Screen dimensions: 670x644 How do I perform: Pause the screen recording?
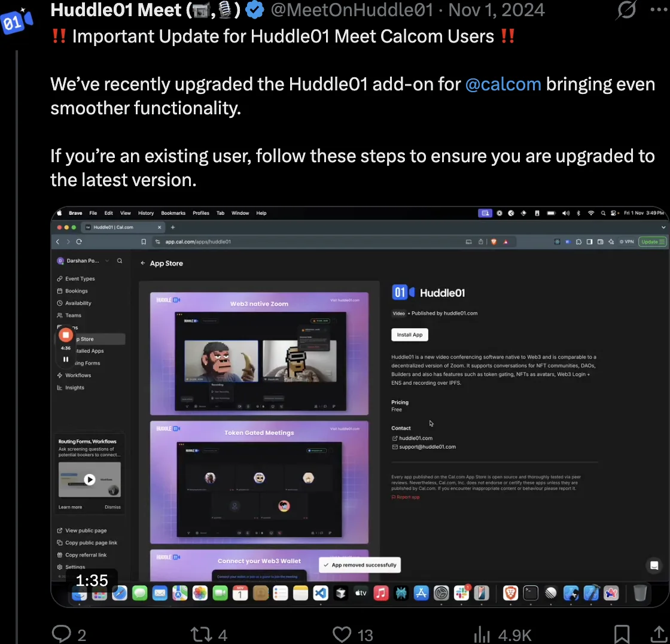coord(66,359)
